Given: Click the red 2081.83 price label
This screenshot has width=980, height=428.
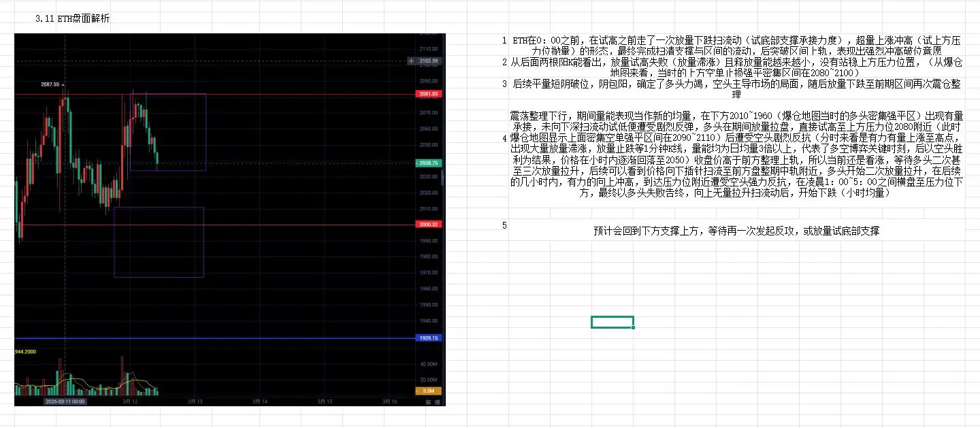Looking at the screenshot, I should [x=429, y=94].
